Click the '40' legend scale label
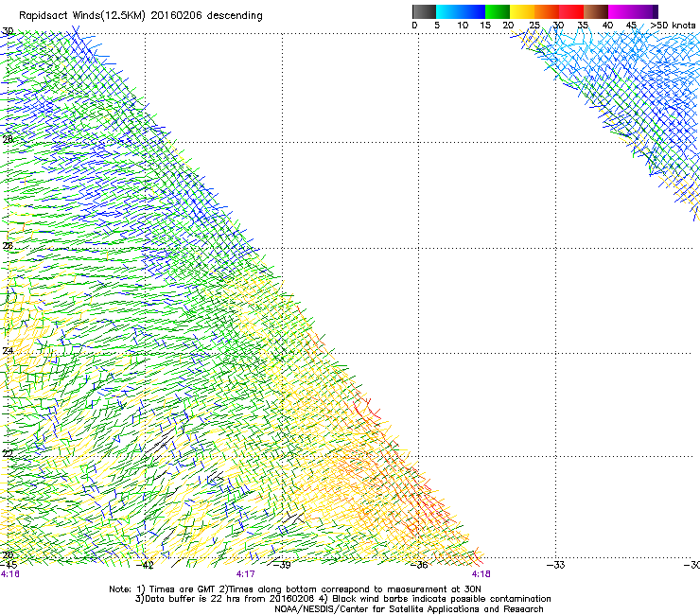The image size is (700, 615). click(x=607, y=26)
